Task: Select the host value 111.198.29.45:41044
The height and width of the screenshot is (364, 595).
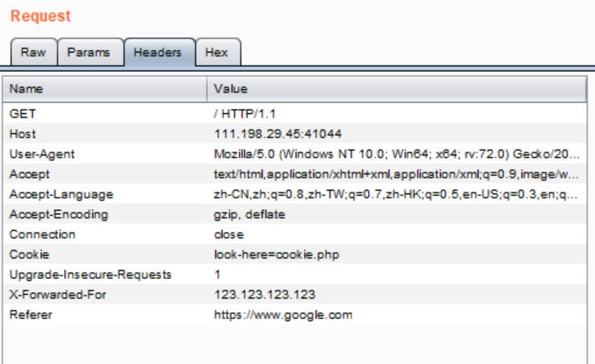Action: pyautogui.click(x=397, y=134)
